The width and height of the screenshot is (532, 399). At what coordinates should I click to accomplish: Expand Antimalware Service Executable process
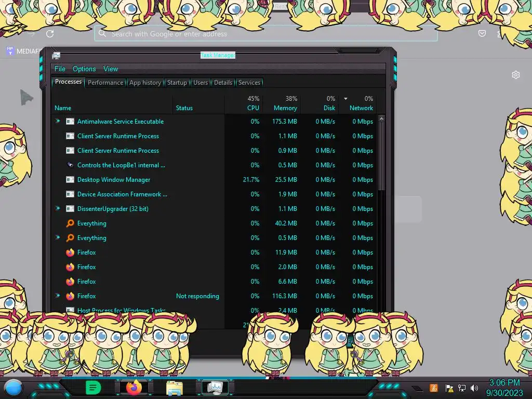57,121
